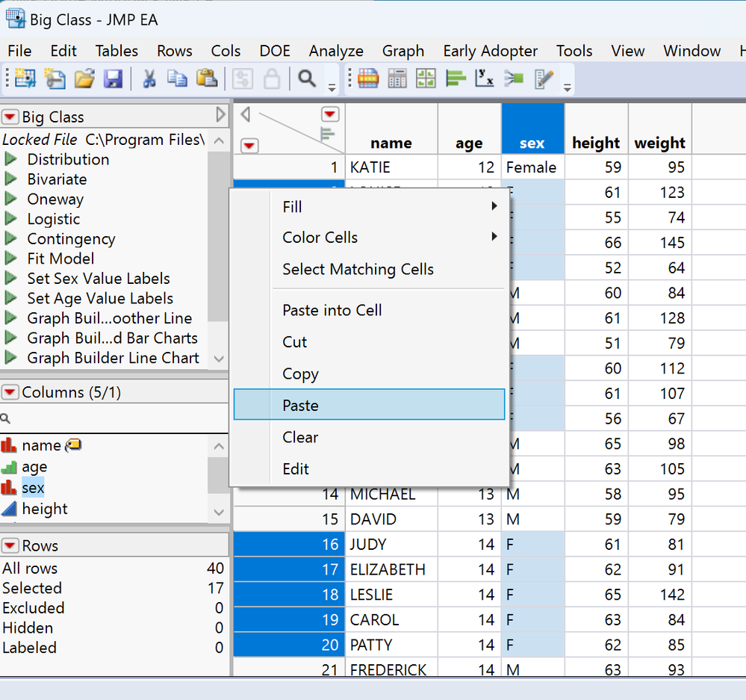Click the New Data Table toolbar icon
Viewport: 746px width, 700px height.
(25, 78)
